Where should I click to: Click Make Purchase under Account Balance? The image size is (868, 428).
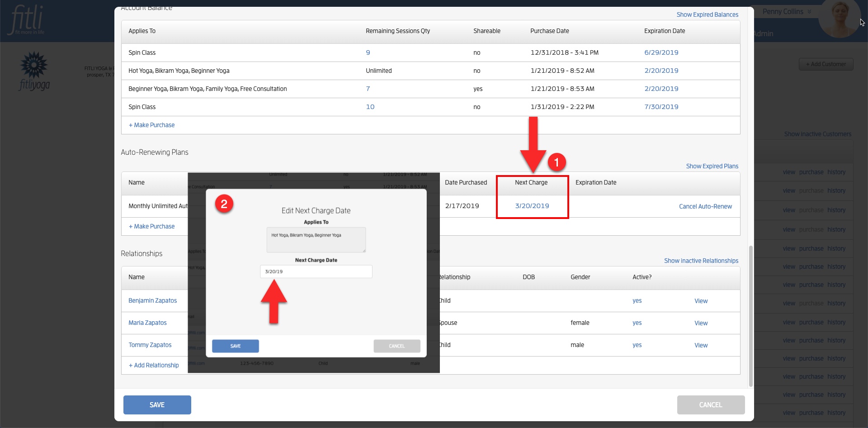[151, 125]
